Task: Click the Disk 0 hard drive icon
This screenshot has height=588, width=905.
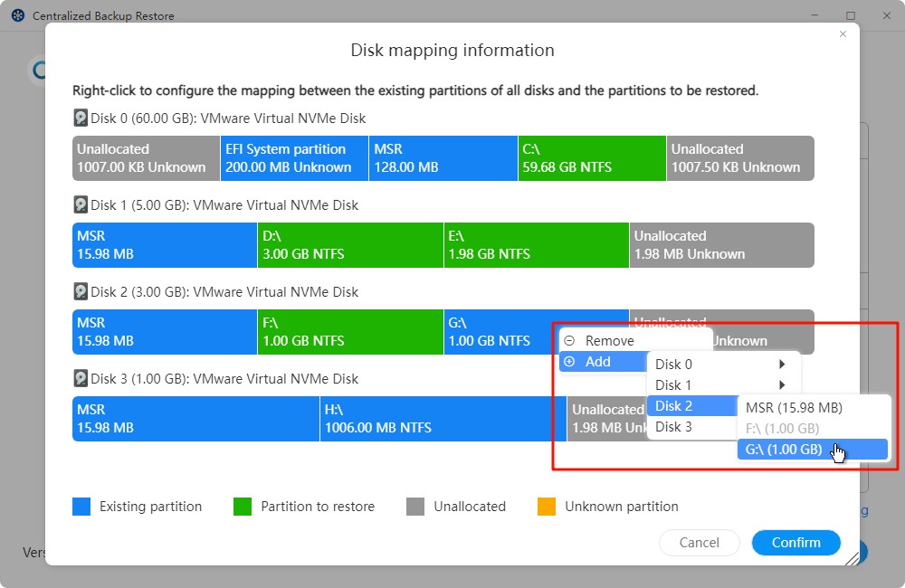Action: 81,119
